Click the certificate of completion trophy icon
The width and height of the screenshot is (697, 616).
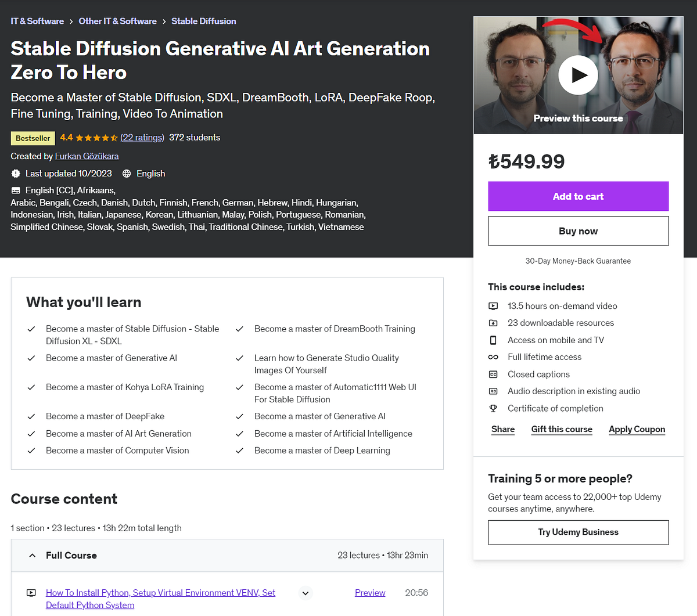click(x=493, y=408)
